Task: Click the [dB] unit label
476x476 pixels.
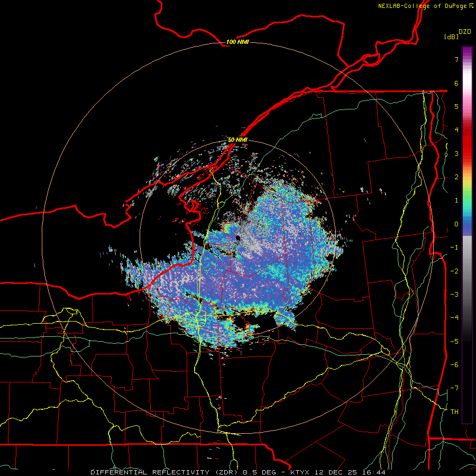Action: [x=452, y=36]
